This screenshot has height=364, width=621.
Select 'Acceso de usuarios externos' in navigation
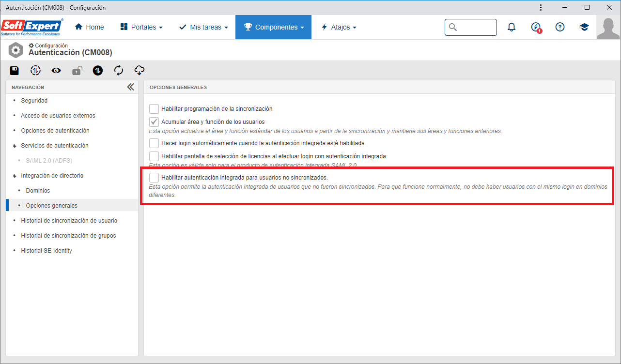[x=58, y=116]
